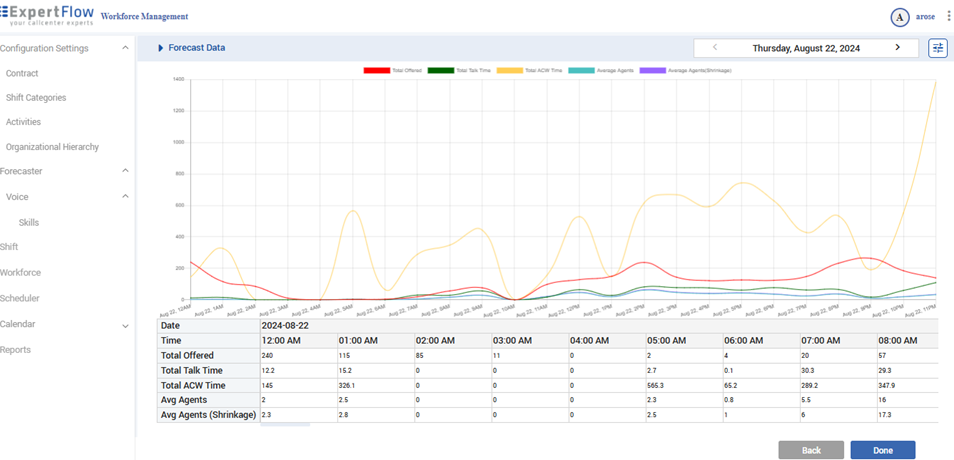Go to next day arrow
954x460 pixels.
(897, 47)
